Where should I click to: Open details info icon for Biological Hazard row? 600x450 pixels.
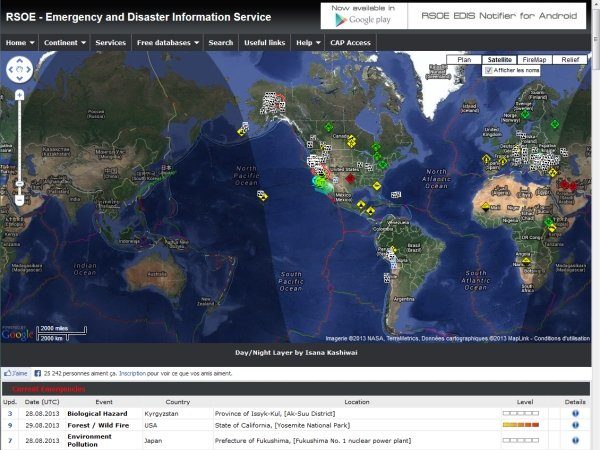pyautogui.click(x=575, y=413)
